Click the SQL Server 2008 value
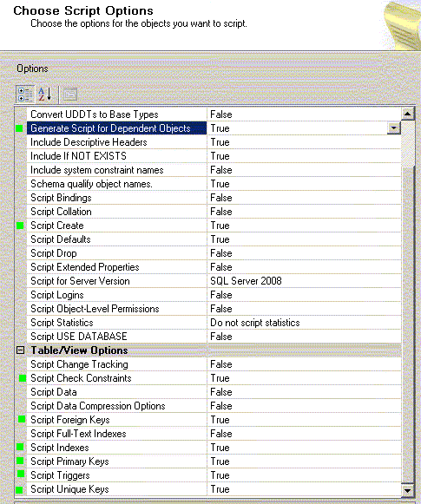This screenshot has width=421, height=504. [246, 281]
